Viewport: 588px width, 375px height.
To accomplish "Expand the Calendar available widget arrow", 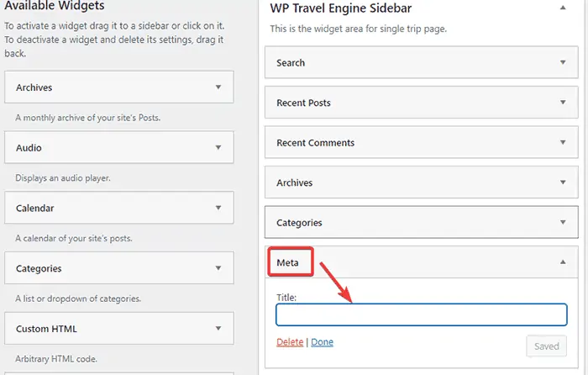I will pyautogui.click(x=218, y=208).
